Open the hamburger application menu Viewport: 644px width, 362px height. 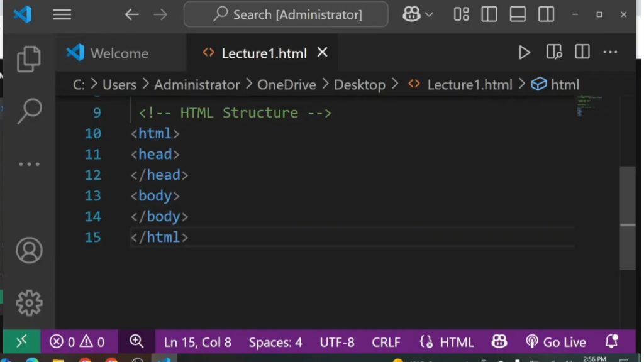(62, 15)
